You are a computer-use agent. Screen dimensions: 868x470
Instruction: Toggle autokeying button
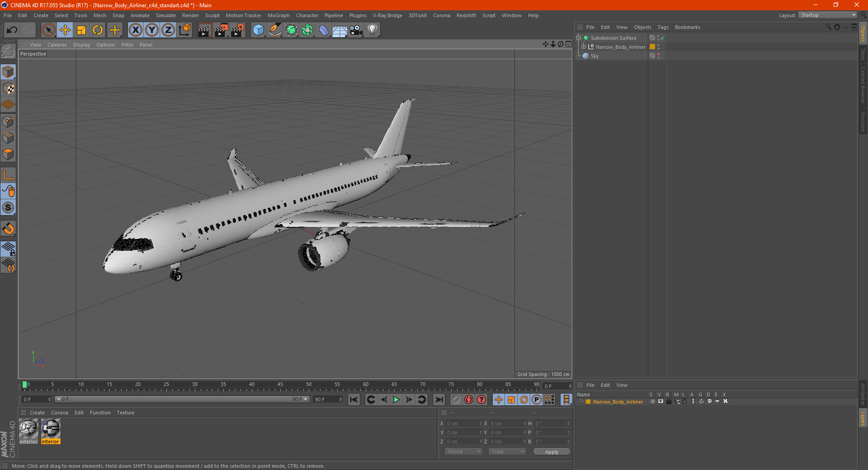(469, 399)
